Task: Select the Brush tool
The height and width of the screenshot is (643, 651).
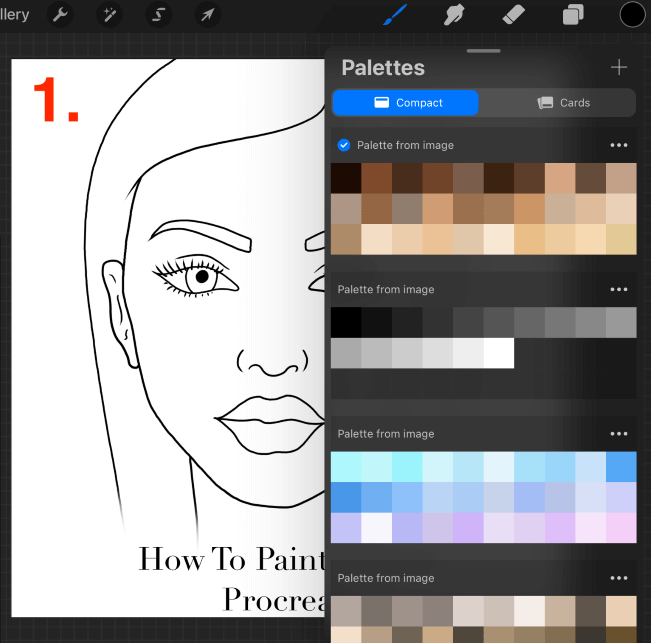Action: (394, 15)
